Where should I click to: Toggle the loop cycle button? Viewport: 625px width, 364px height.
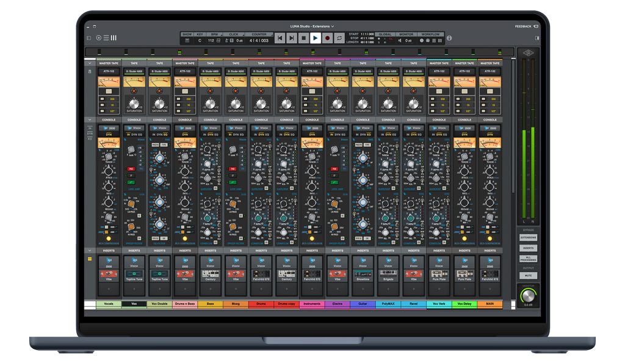point(339,38)
